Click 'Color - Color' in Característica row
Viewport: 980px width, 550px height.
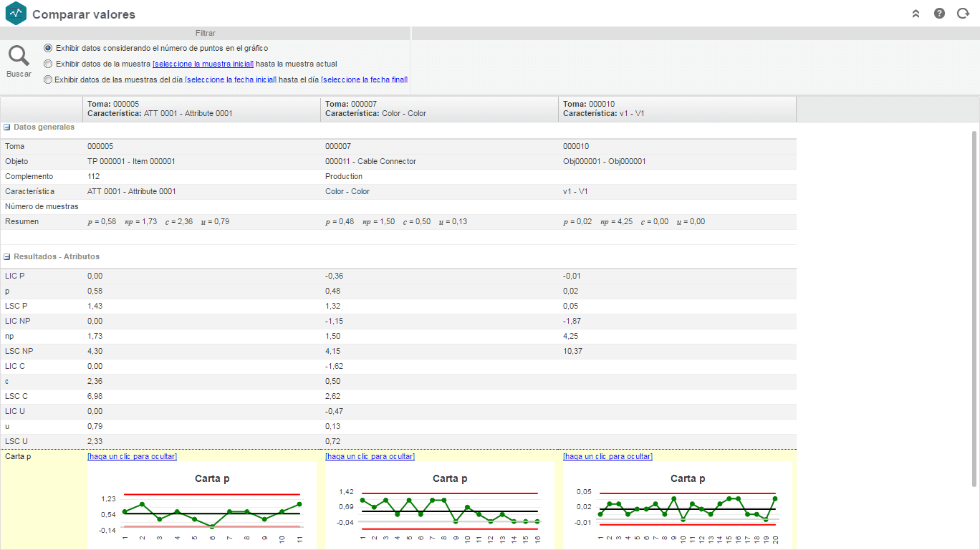coord(347,191)
